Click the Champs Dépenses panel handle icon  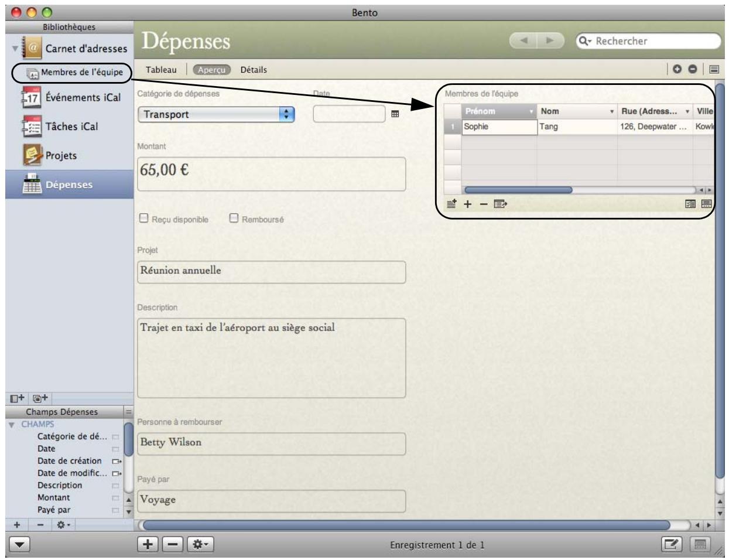click(x=129, y=412)
